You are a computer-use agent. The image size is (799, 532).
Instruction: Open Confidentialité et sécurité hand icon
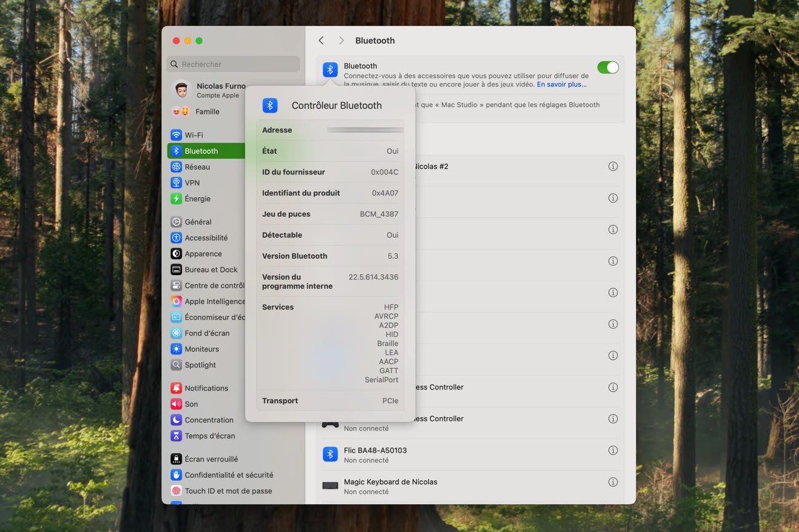pos(176,475)
